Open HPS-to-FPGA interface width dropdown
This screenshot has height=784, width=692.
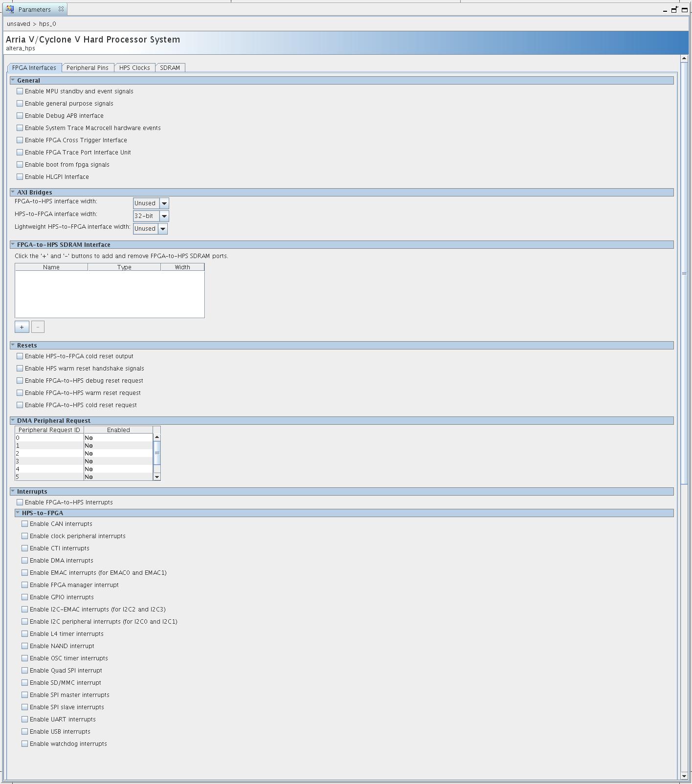pyautogui.click(x=164, y=216)
